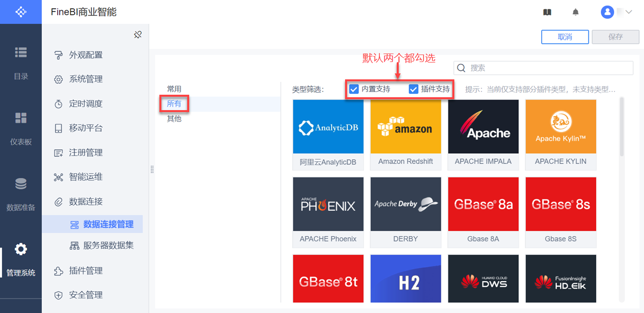
Task: Choose the APACHE KYLIN database tile
Action: (x=561, y=135)
